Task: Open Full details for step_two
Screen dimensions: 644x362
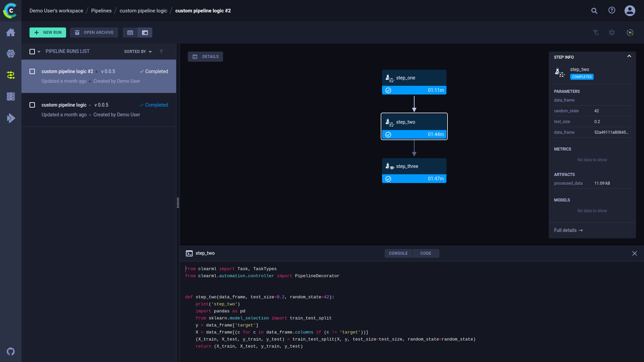Action: (568, 230)
